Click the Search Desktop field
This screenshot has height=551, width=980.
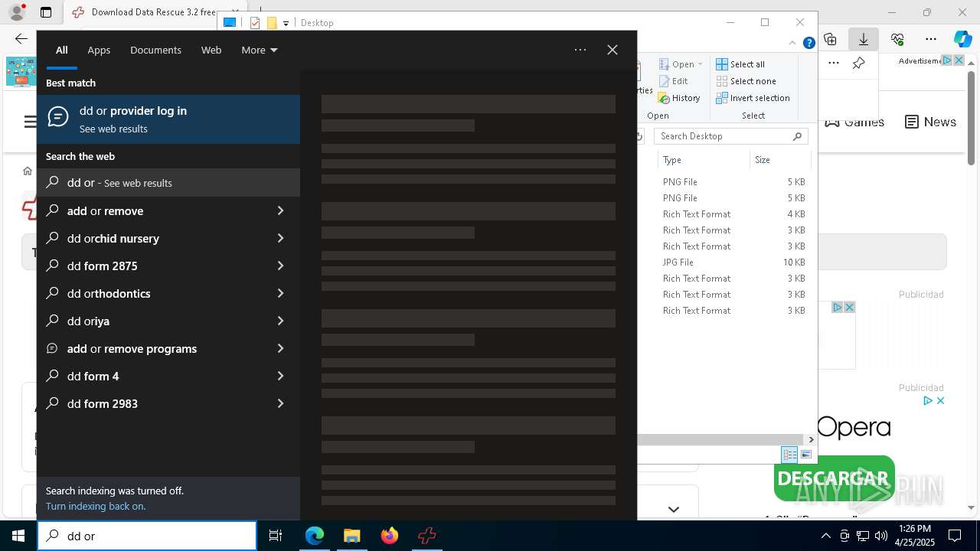coord(731,136)
